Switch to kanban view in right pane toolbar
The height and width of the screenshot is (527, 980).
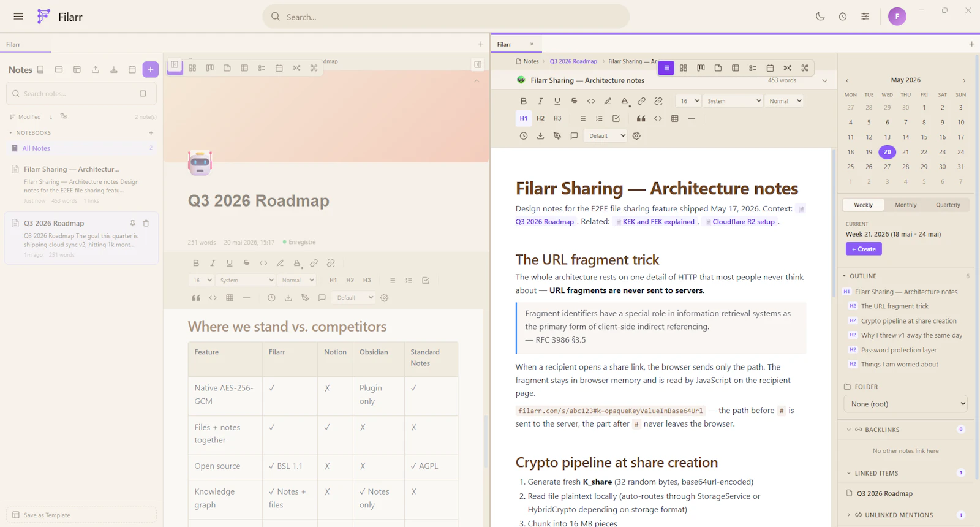(701, 68)
